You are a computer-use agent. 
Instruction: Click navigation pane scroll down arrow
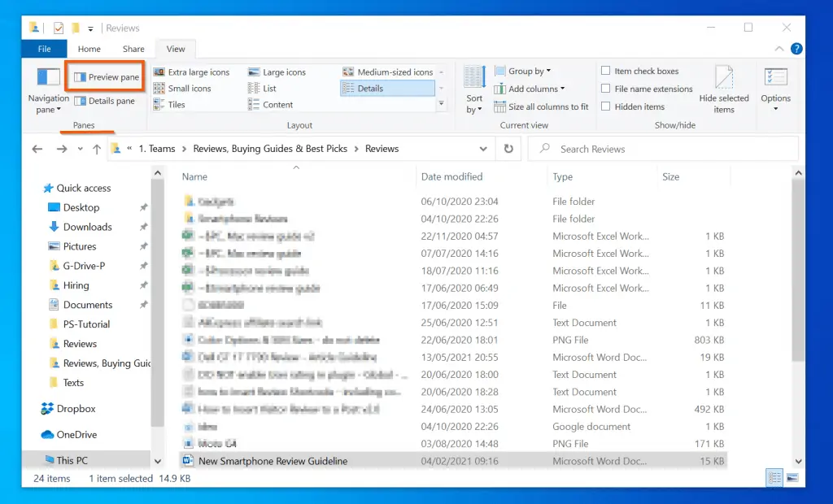point(158,462)
